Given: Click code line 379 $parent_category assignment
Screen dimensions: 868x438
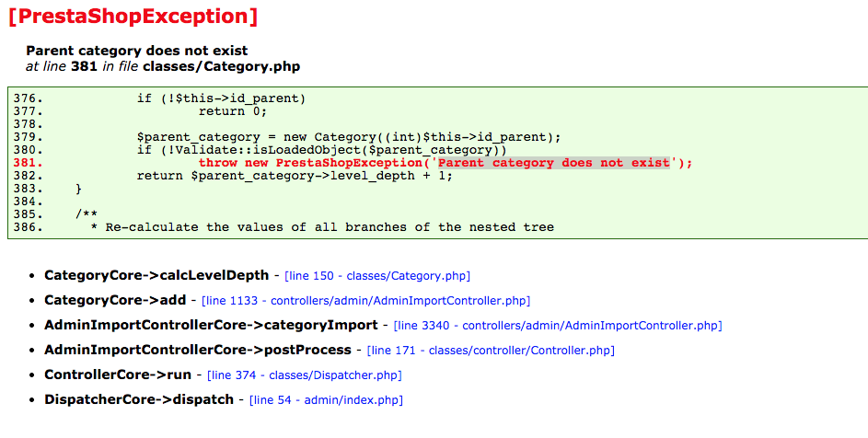Looking at the screenshot, I should [x=349, y=137].
